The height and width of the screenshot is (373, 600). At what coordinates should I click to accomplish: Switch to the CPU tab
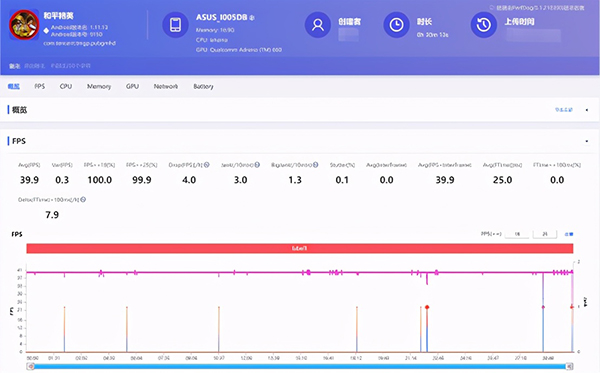(66, 86)
